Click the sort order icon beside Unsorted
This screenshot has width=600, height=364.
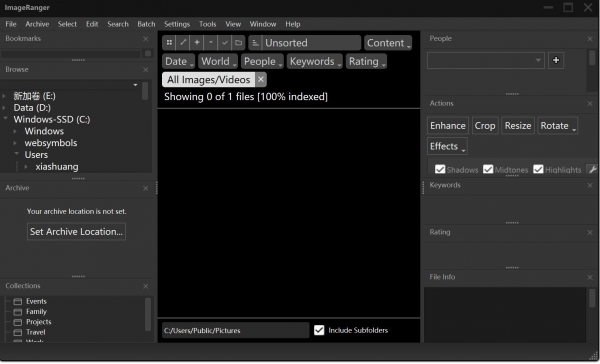pyautogui.click(x=255, y=43)
